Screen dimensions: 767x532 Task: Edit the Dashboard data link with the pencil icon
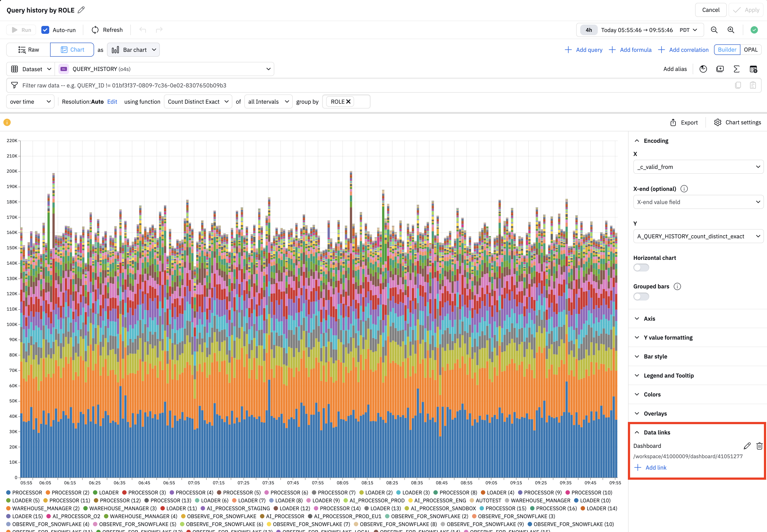pos(747,446)
